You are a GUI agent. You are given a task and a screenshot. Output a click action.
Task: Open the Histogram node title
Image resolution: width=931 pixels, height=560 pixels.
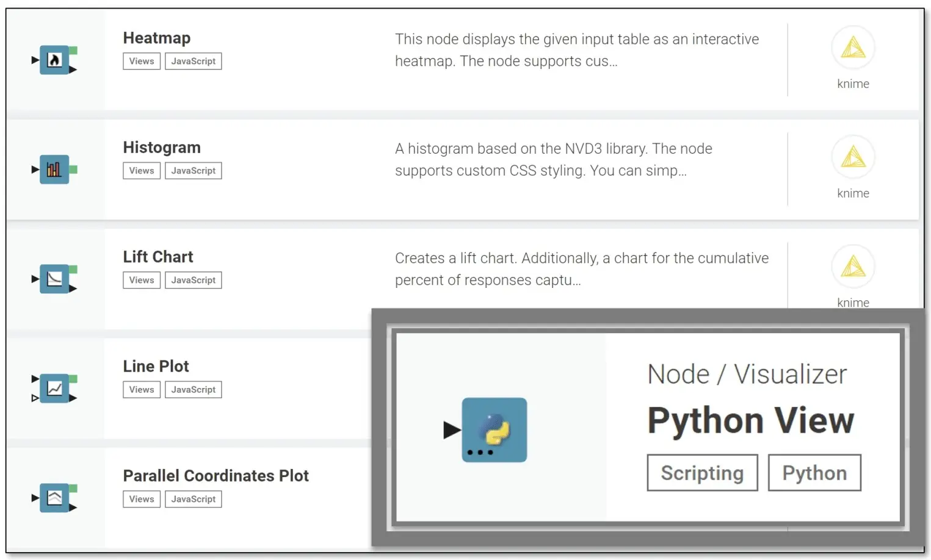pos(162,148)
